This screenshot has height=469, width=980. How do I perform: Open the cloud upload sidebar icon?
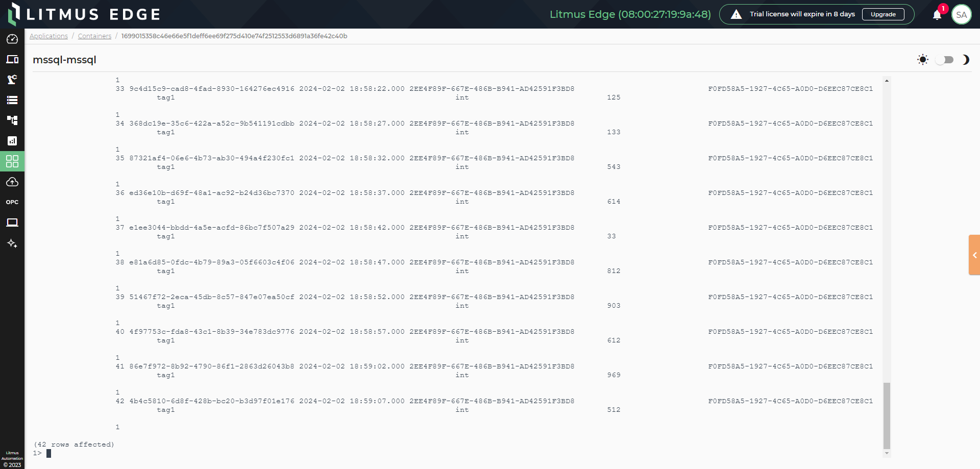coord(12,182)
